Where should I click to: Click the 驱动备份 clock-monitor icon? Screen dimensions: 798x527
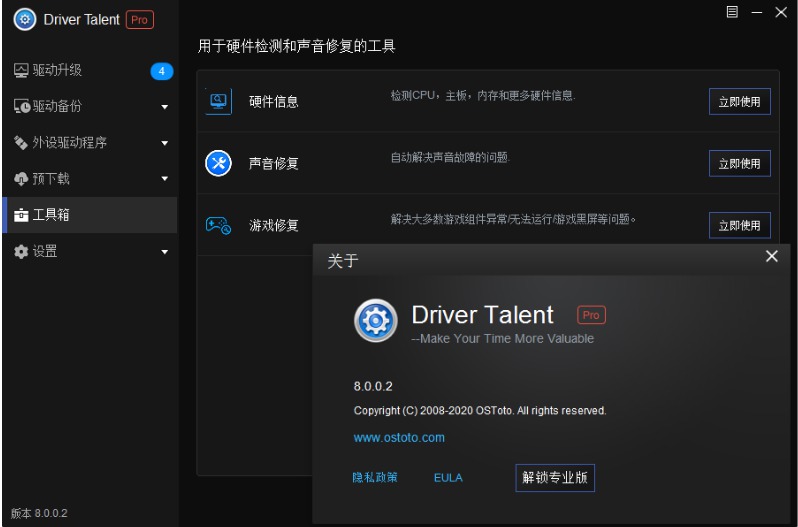21,106
